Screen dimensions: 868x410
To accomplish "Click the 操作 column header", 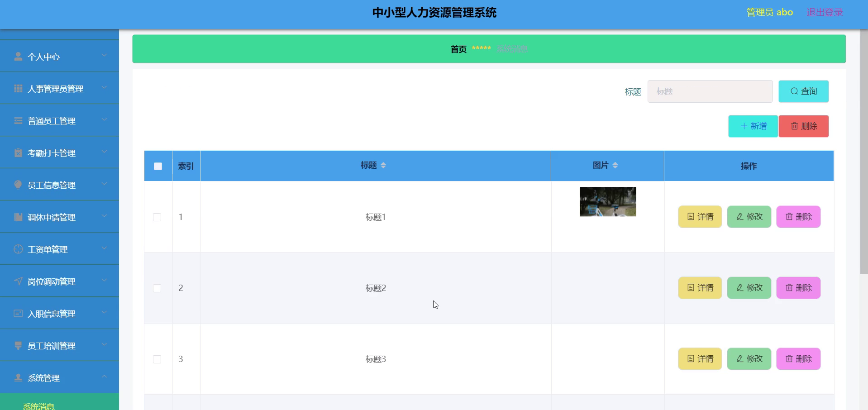I will click(749, 166).
